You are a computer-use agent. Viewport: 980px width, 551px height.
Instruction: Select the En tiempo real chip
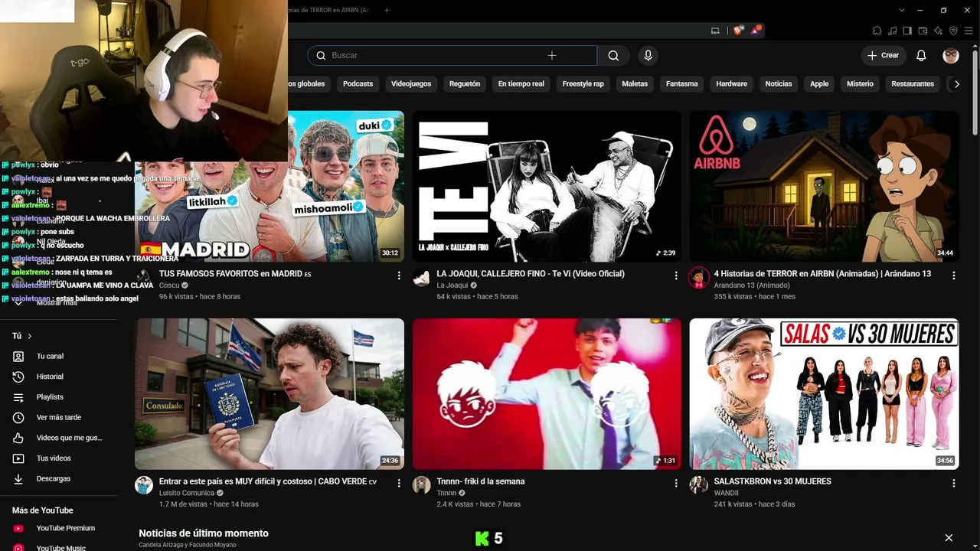click(x=521, y=84)
